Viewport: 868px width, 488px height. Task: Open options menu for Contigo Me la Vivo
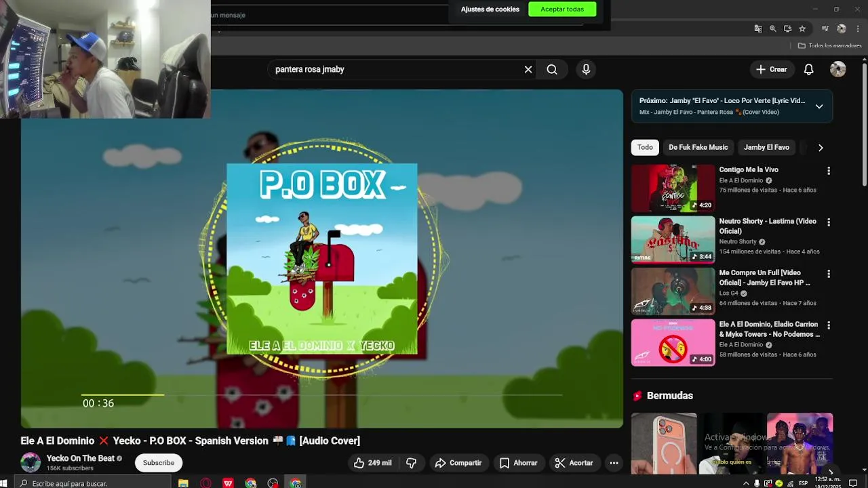click(x=828, y=171)
